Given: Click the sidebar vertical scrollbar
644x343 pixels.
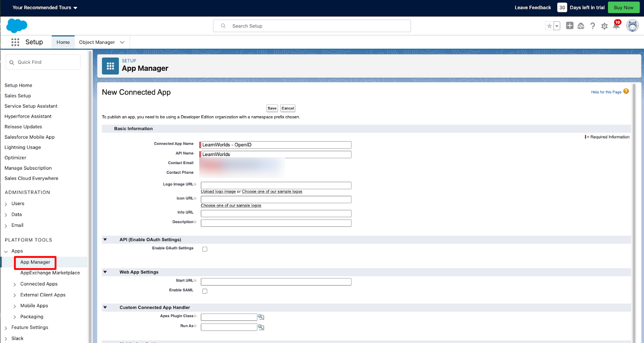Looking at the screenshot, I should click(x=90, y=197).
